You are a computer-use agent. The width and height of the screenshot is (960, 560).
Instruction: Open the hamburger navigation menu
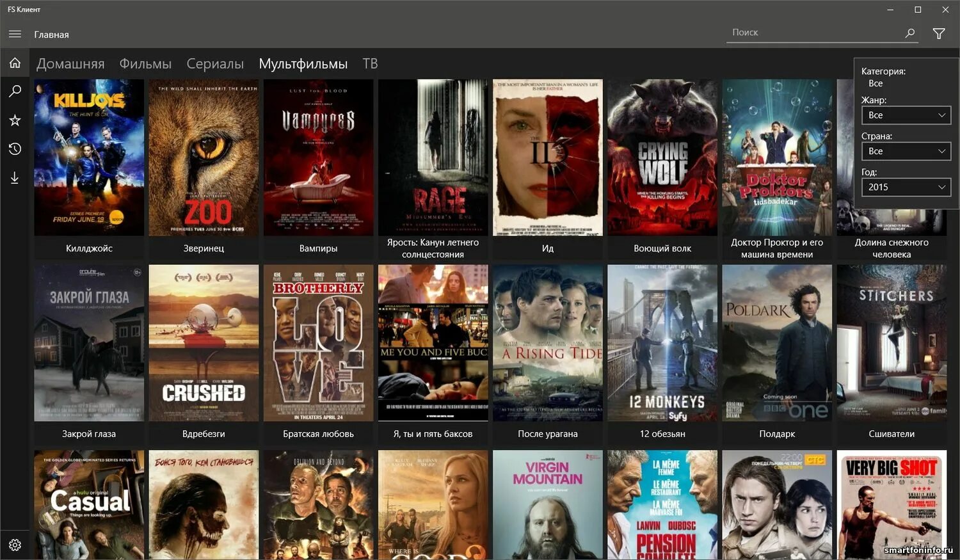coord(15,34)
